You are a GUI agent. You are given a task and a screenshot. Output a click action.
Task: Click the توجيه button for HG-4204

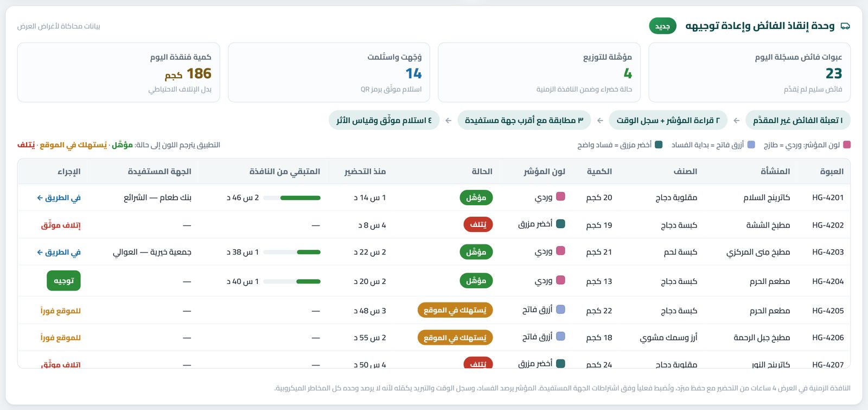coord(63,281)
